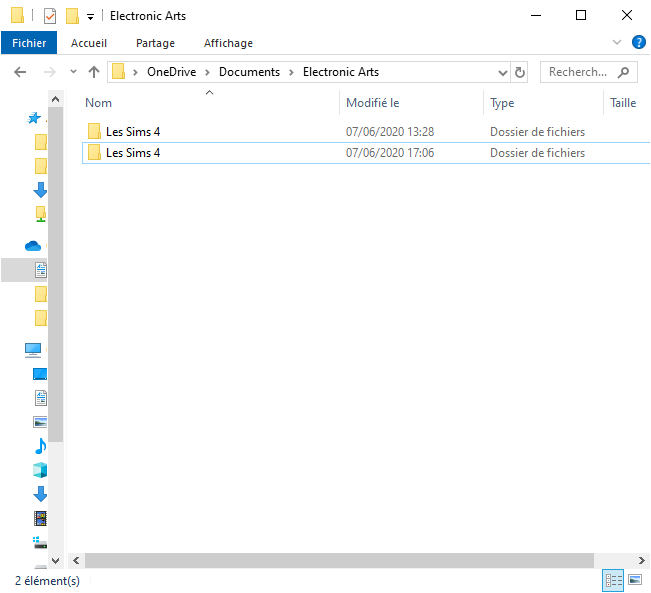651x593 pixels.
Task: Switch to large icons view
Action: [635, 579]
